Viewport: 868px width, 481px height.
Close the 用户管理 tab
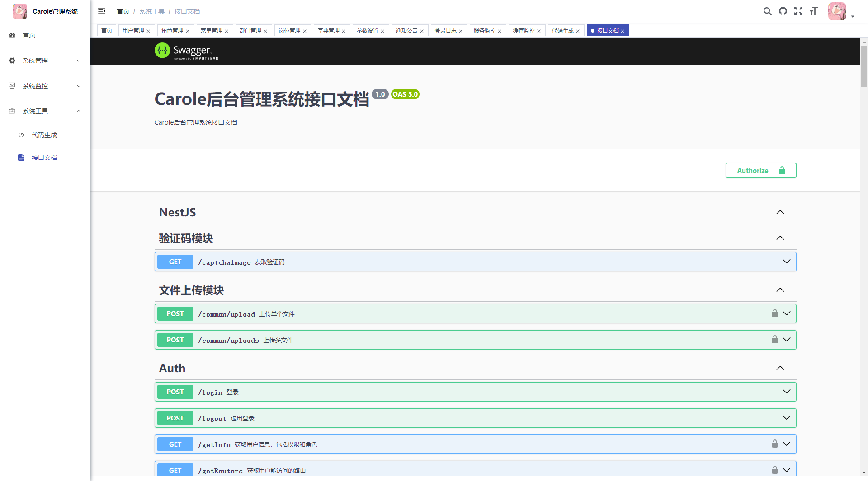[x=148, y=31]
